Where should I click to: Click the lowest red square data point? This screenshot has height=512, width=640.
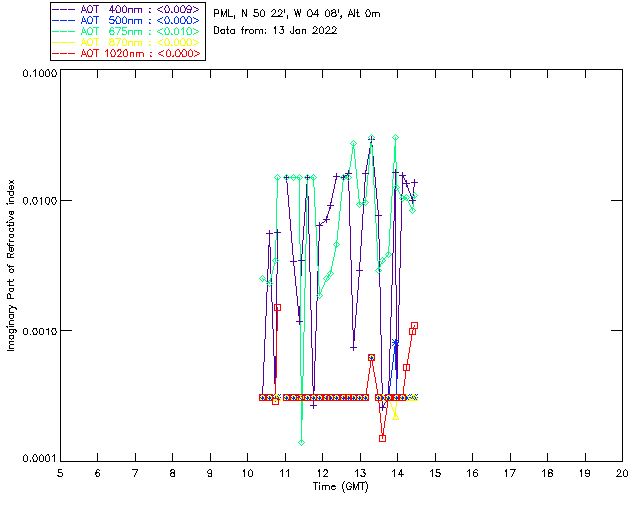pos(382,439)
